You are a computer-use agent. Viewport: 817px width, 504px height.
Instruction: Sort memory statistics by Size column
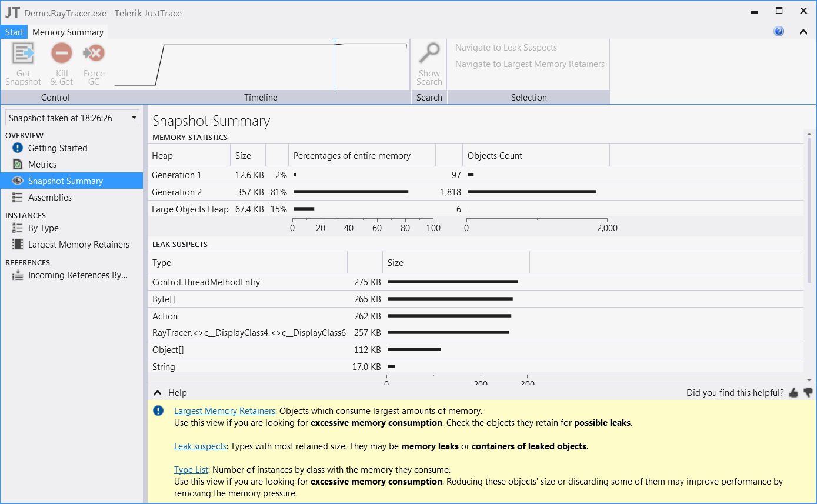click(x=248, y=156)
